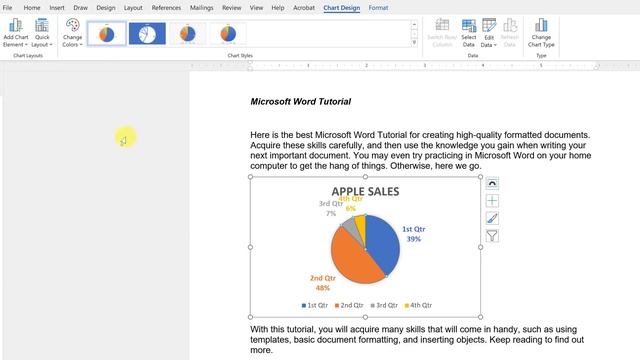Image resolution: width=640 pixels, height=360 pixels.
Task: Click the chart's top-center resize handle
Action: click(x=365, y=177)
